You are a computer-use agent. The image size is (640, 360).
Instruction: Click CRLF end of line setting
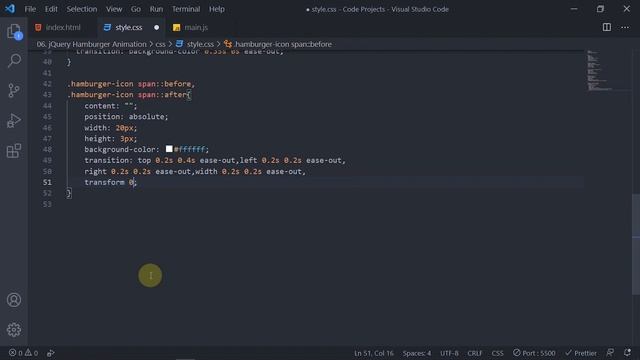point(475,353)
